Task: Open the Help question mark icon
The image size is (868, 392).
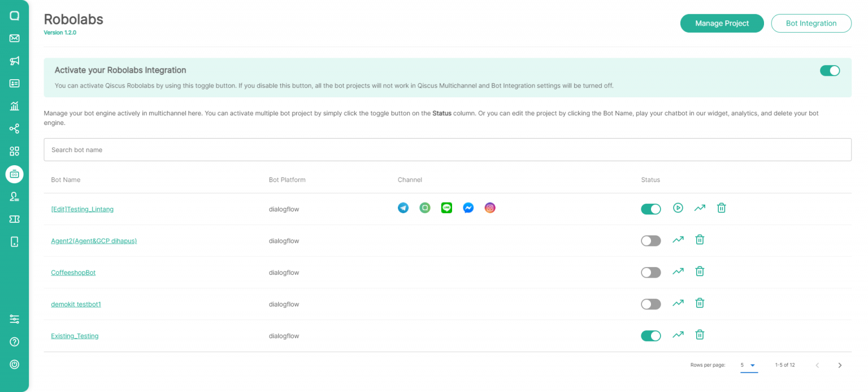Action: (14, 341)
